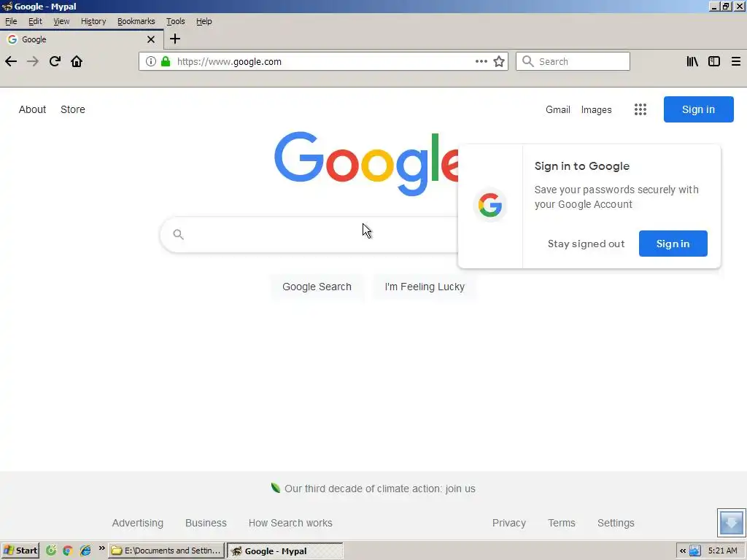Viewport: 747px width, 560px height.
Task: Open the Library icon in toolbar
Action: [692, 61]
